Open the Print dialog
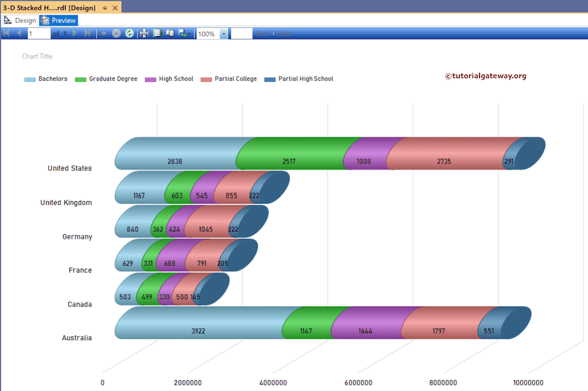The height and width of the screenshot is (391, 588). [144, 33]
